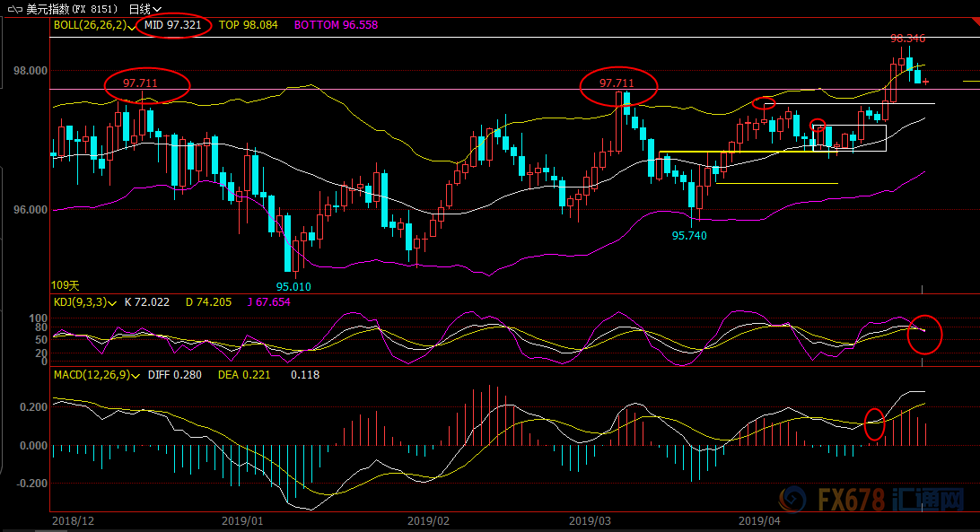Click the 2019/04 date axis marker
This screenshot has width=980, height=532.
tap(757, 520)
